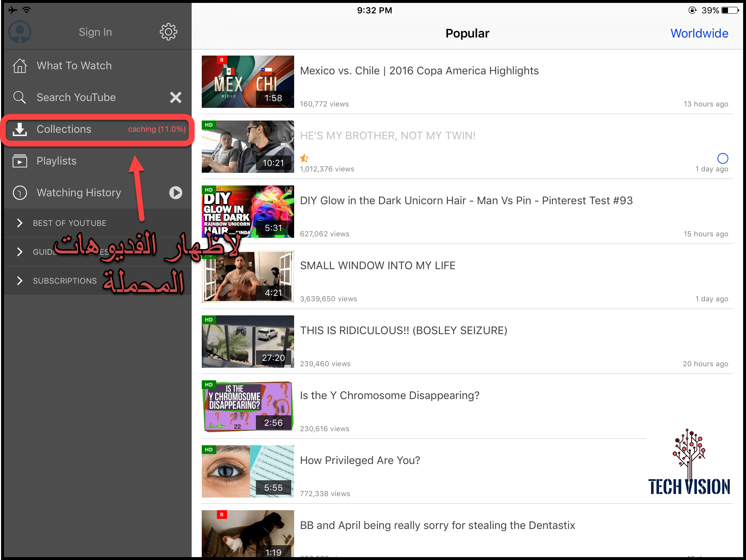Tap the Playlists icon

pos(20,161)
